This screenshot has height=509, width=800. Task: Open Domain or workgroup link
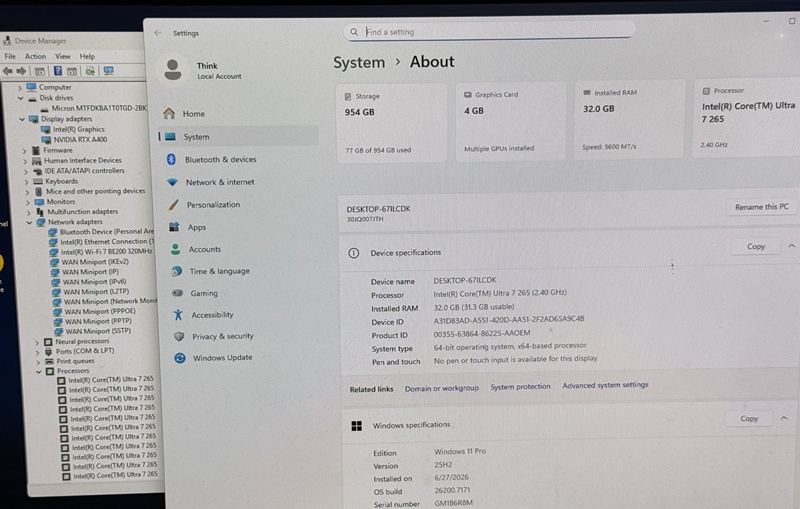click(x=442, y=388)
